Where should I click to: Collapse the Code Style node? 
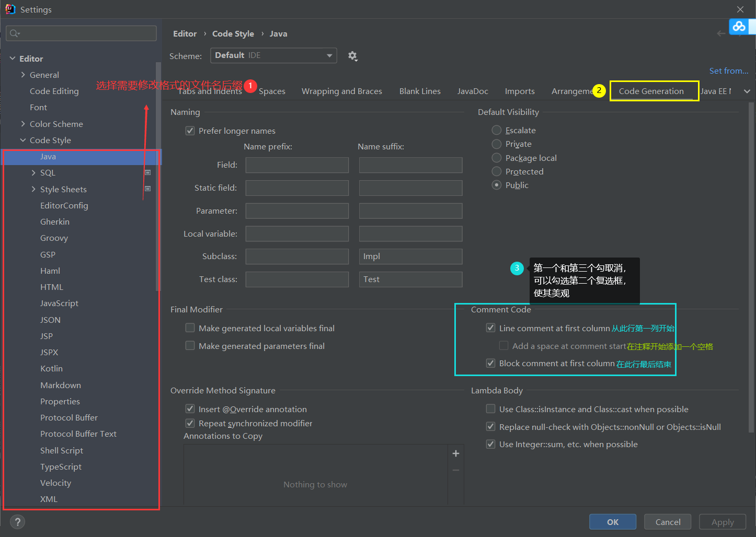coord(23,140)
